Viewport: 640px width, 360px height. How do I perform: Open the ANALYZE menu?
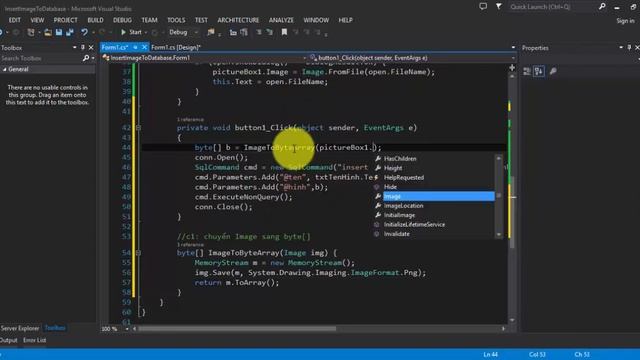[x=281, y=20]
